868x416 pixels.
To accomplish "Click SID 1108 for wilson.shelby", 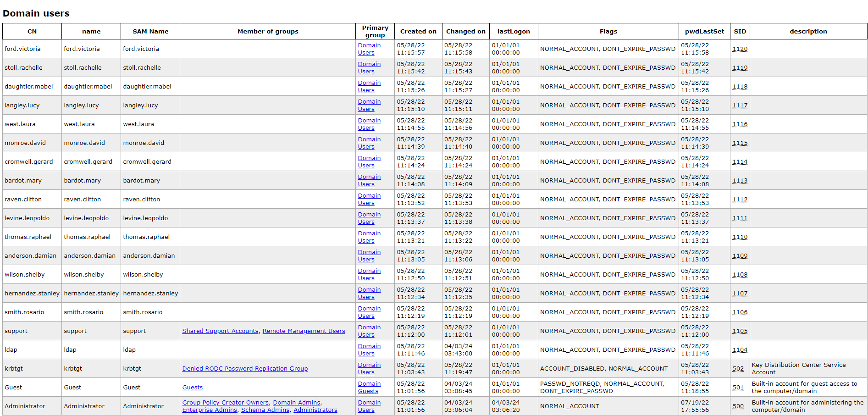I will [x=740, y=275].
